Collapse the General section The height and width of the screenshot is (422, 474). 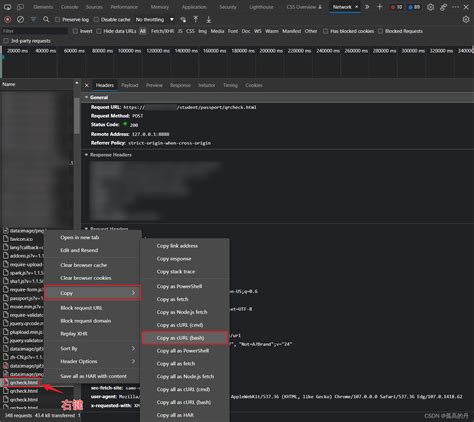click(x=86, y=97)
